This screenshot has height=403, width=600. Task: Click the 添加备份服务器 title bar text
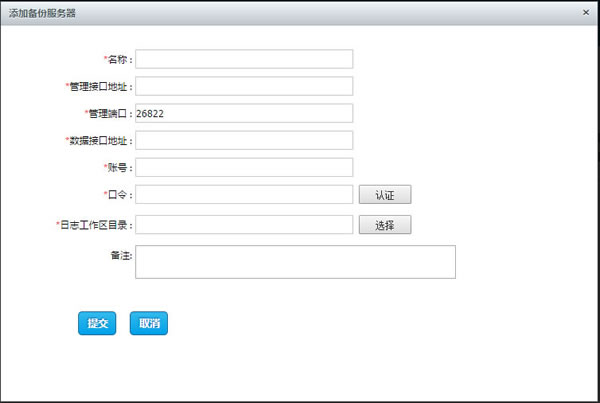click(42, 13)
